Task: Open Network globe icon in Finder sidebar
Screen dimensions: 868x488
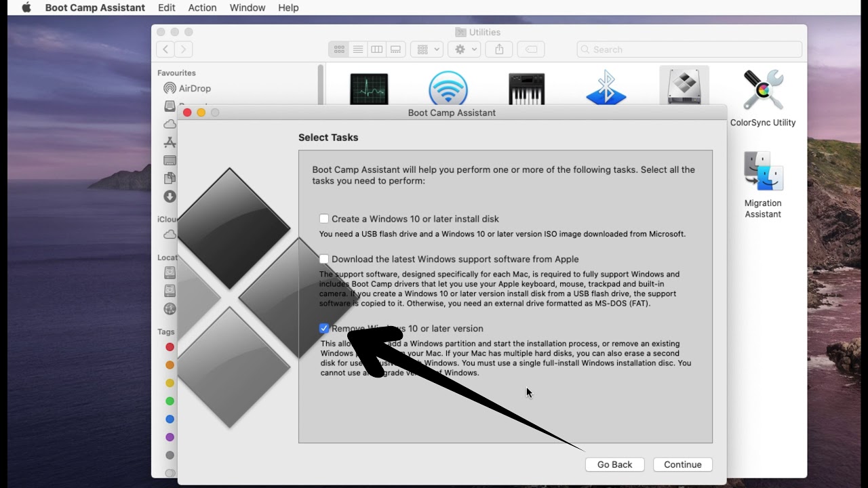Action: point(170,308)
